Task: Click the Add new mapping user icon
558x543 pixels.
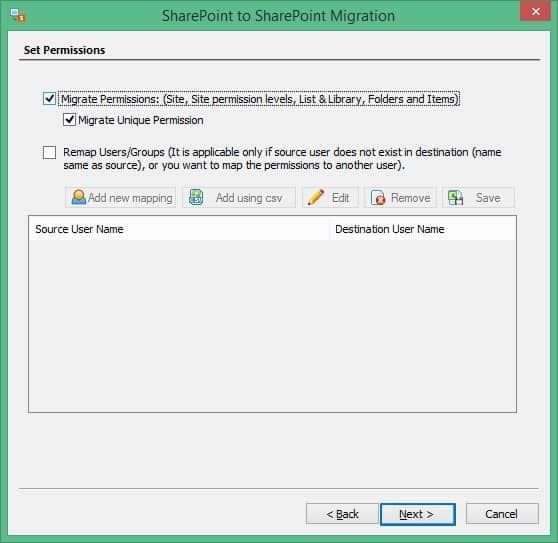Action: click(x=79, y=197)
